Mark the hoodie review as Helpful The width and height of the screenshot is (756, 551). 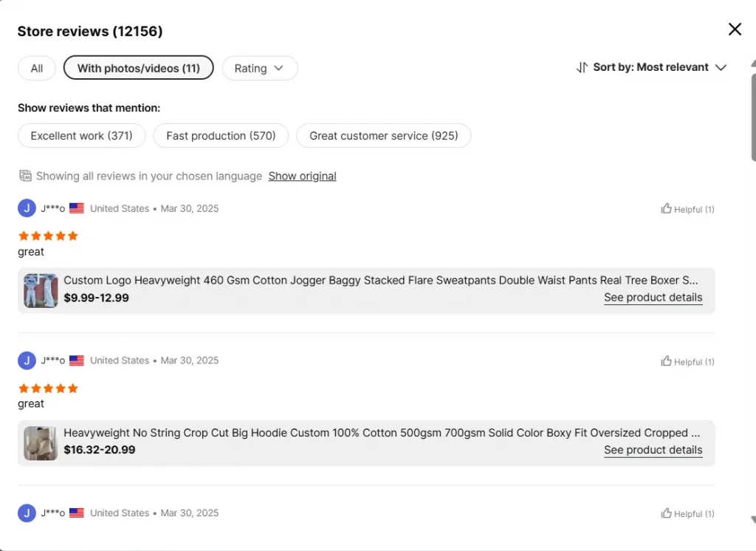click(x=687, y=361)
